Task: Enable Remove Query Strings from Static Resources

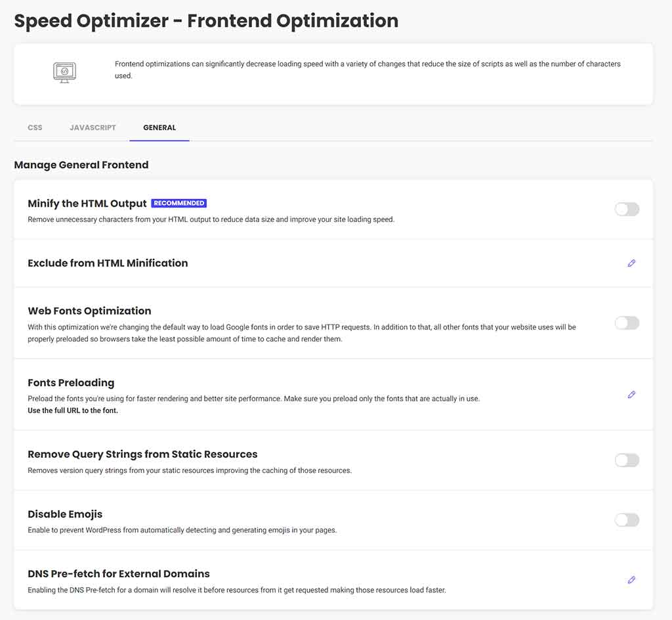Action: coord(626,460)
